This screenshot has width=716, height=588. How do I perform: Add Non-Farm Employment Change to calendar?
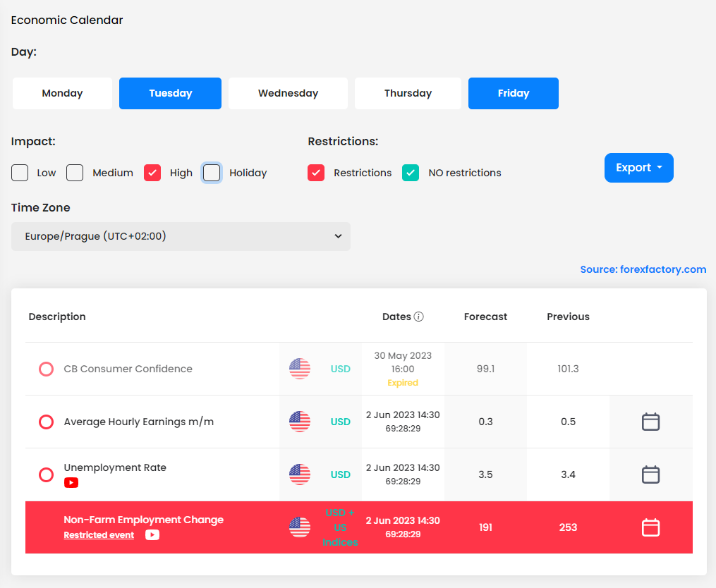tap(650, 527)
